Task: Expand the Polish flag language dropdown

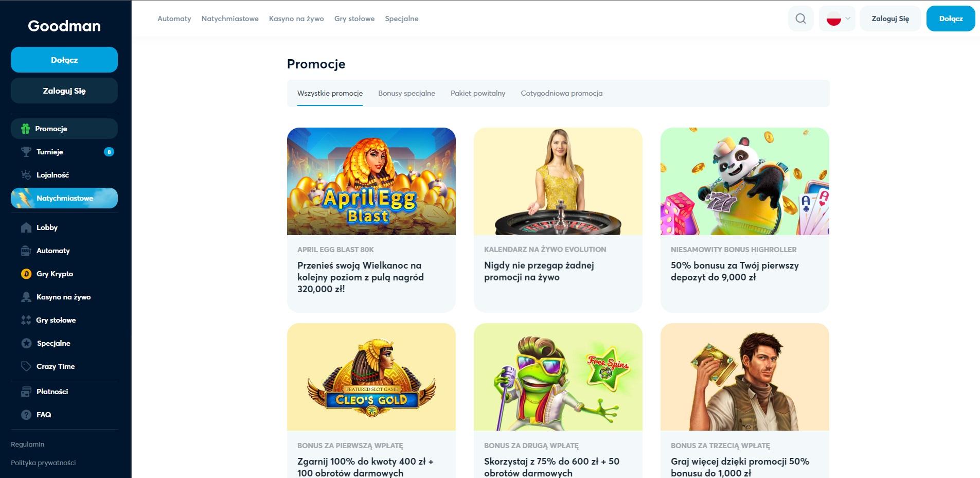Action: pos(837,19)
